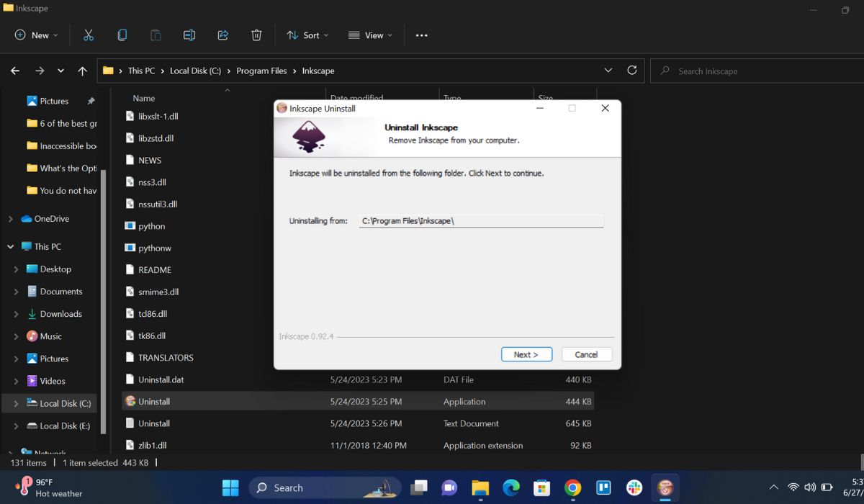Launch Slack from the taskbar
Image resolution: width=864 pixels, height=504 pixels.
coord(633,487)
